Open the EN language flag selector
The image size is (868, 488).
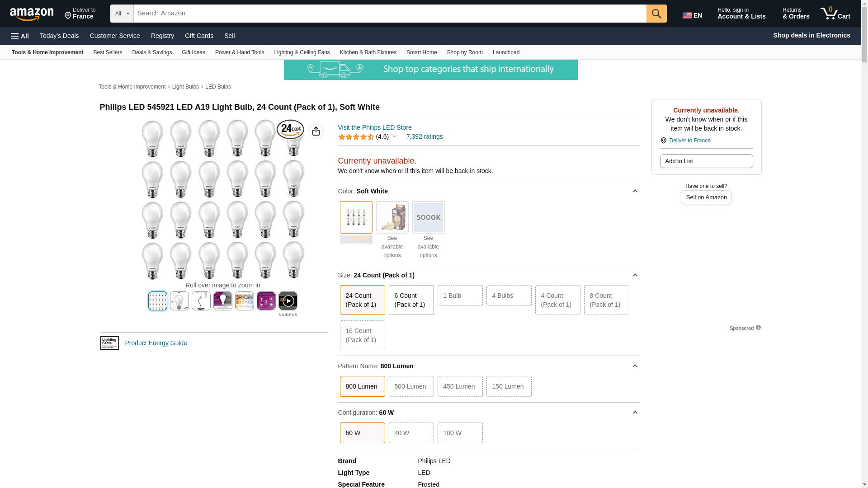coord(692,15)
